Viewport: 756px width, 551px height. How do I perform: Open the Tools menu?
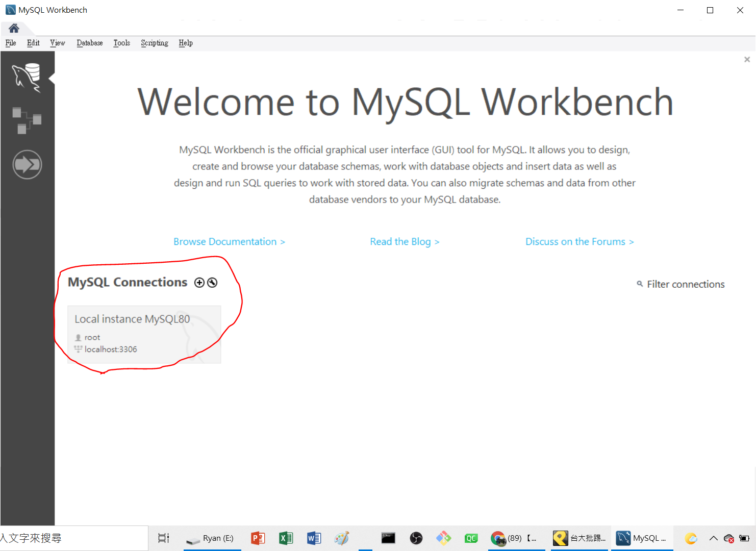click(121, 43)
